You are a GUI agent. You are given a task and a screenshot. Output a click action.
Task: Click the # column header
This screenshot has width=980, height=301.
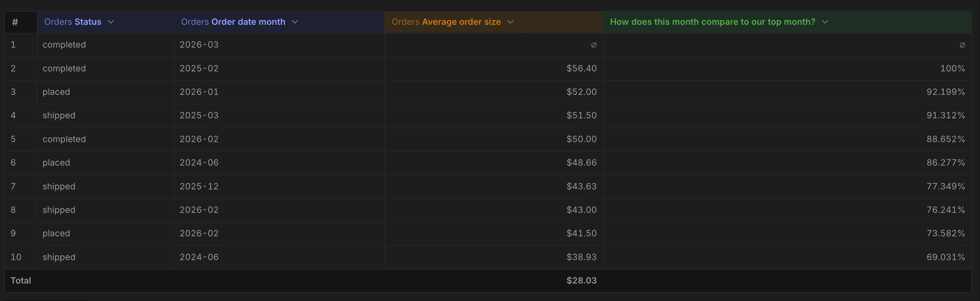coord(14,22)
